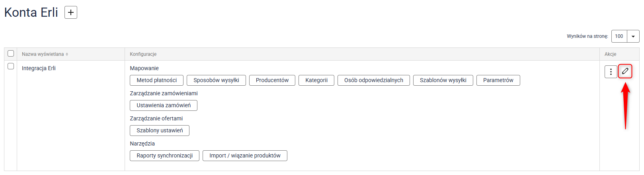Click the 100 results per page field
644x175 pixels.
point(619,36)
